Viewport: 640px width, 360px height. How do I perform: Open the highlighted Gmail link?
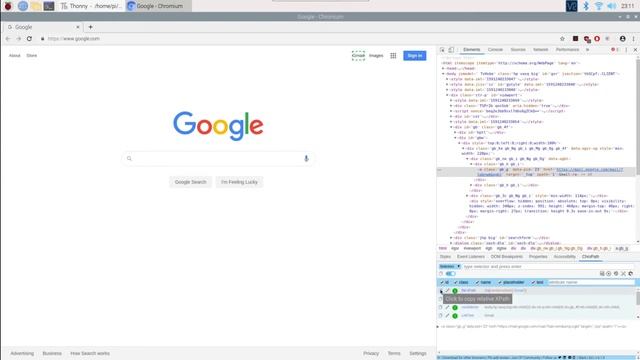(x=358, y=56)
